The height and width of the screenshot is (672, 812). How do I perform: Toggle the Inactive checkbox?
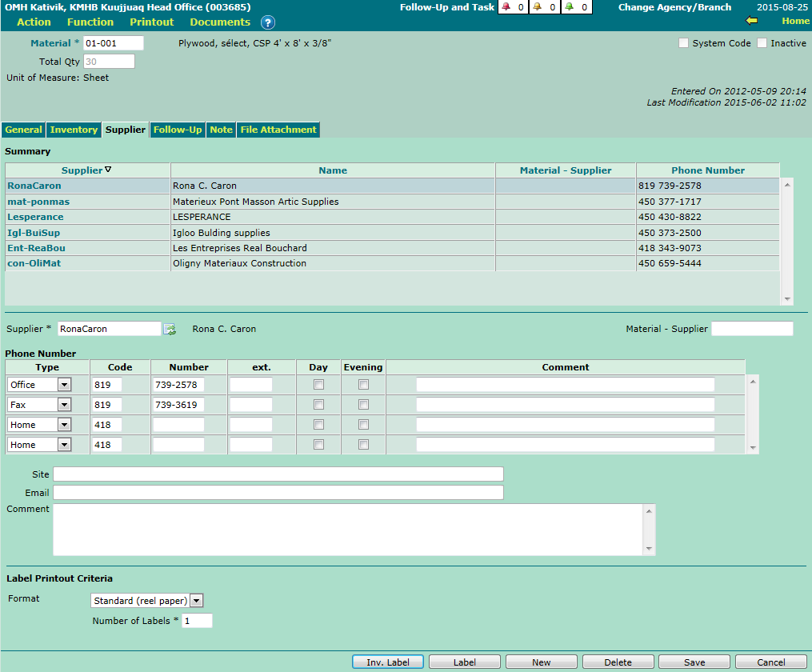pyautogui.click(x=762, y=43)
